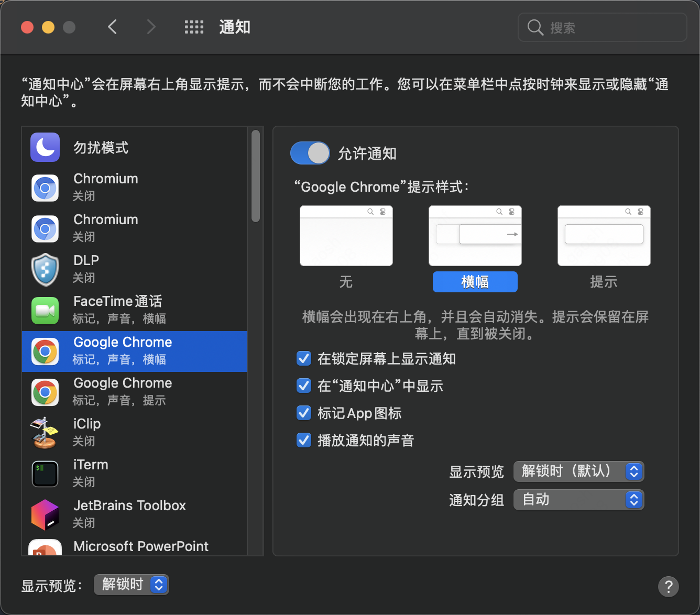Viewport: 700px width, 615px height.
Task: Open the 通知分组 自动 dropdown
Action: (x=579, y=500)
